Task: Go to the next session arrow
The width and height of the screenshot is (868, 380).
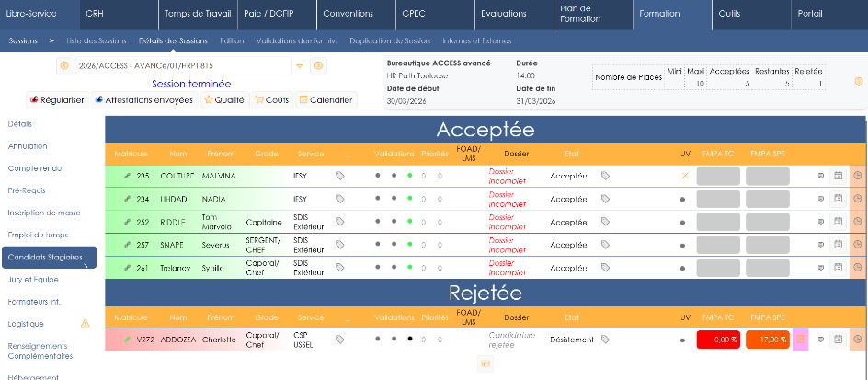Action: [x=318, y=66]
